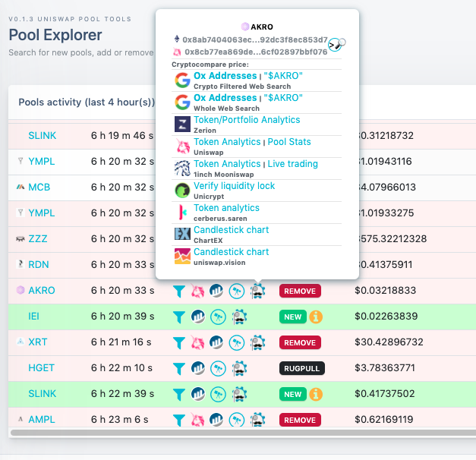The height and width of the screenshot is (460, 476).
Task: Open the XRT token name link
Action: tap(38, 342)
